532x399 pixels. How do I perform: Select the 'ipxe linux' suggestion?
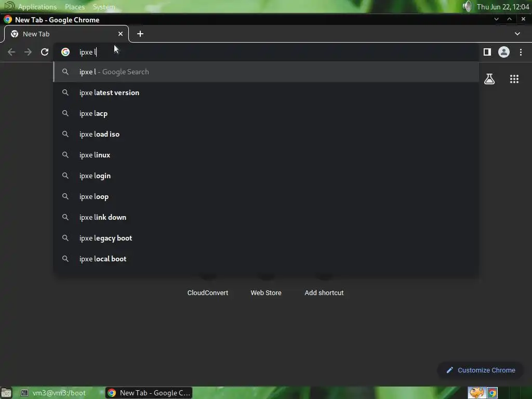(x=266, y=155)
